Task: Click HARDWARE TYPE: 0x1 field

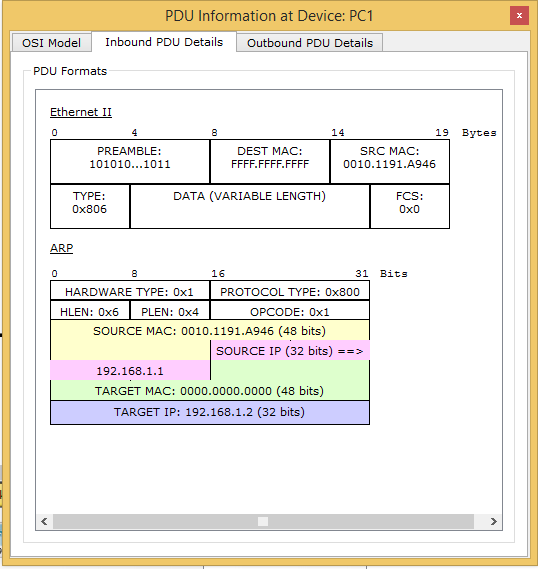Action: [x=130, y=291]
